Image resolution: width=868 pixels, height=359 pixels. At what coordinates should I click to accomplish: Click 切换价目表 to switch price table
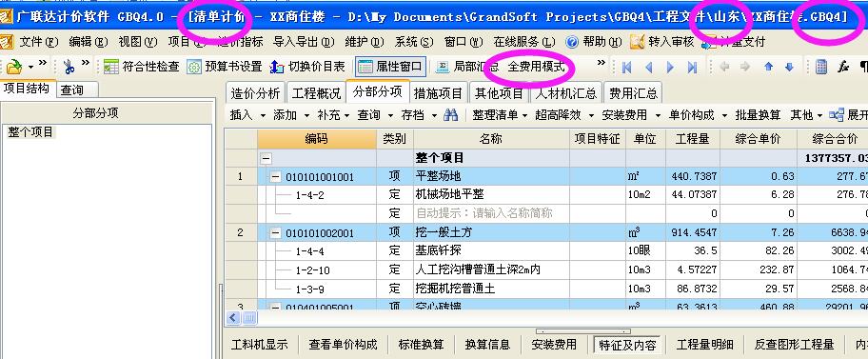(306, 67)
